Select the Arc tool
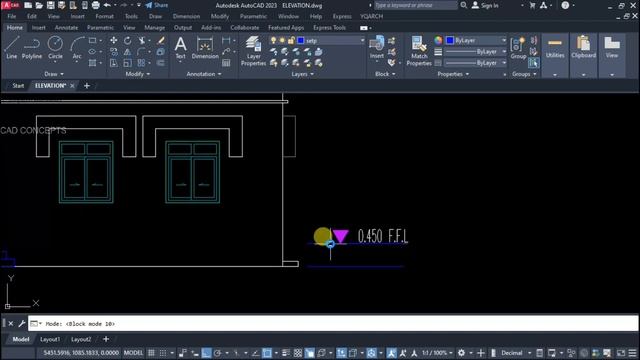The height and width of the screenshot is (360, 640). [77, 48]
